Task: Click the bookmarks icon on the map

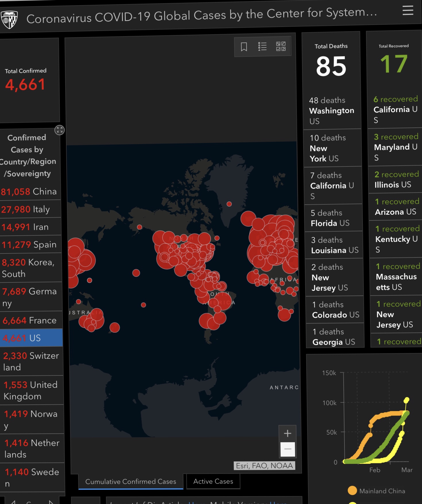Action: 244,47
